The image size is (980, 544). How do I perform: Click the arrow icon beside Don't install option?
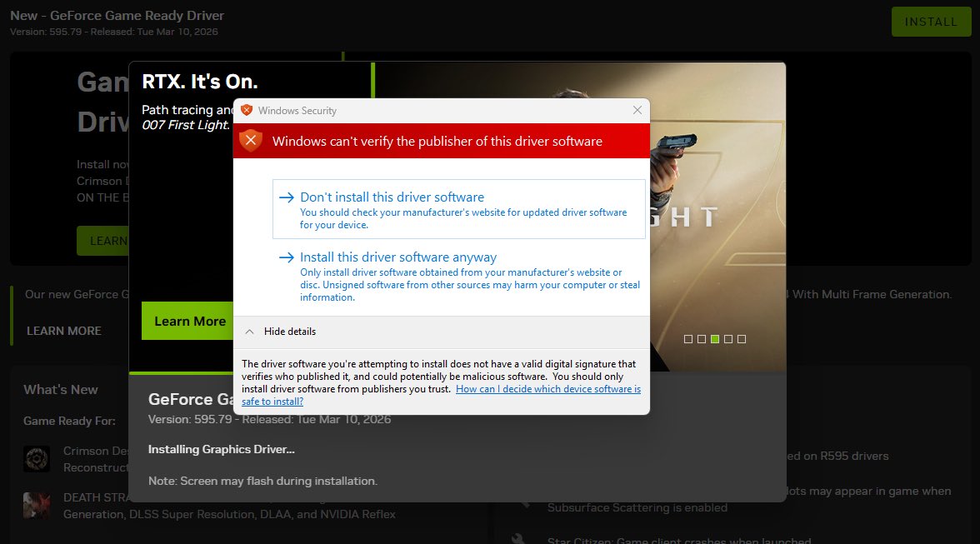[287, 197]
